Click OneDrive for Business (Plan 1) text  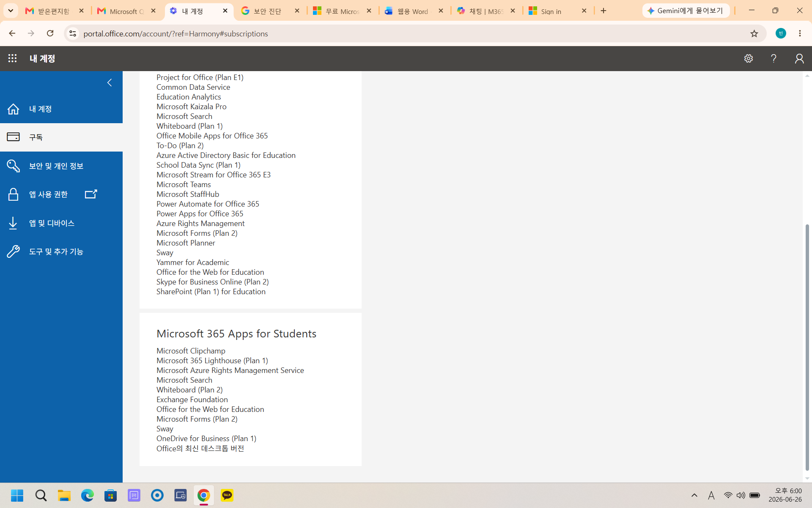point(206,439)
